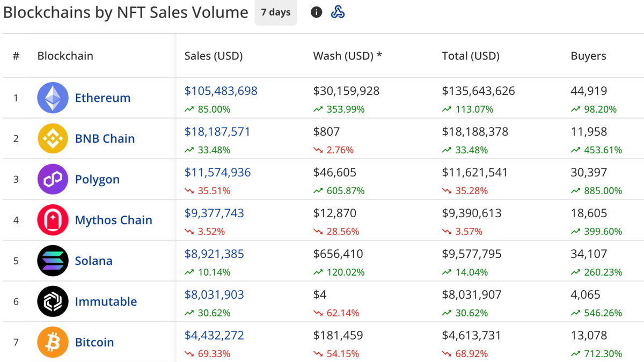Open Solana sales value $8,921,385
Screen dimensions: 644x362
click(214, 254)
